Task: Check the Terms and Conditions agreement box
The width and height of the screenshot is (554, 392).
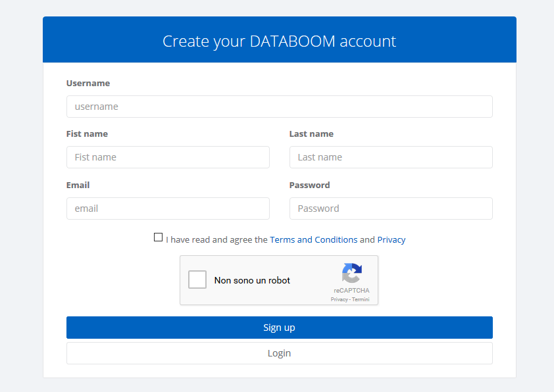Action: [158, 237]
